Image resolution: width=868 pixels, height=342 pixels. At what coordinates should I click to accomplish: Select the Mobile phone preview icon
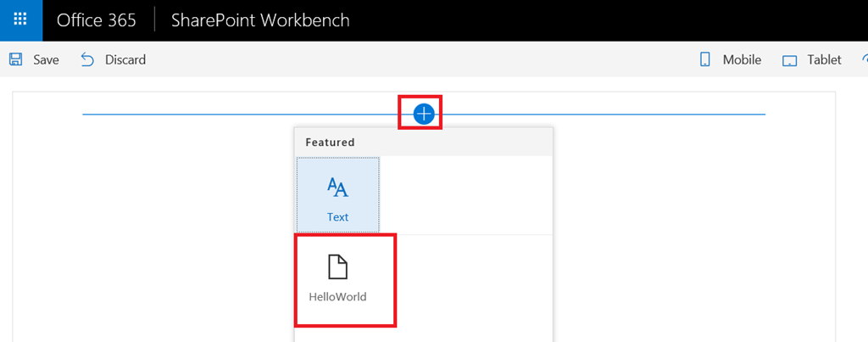pos(705,60)
